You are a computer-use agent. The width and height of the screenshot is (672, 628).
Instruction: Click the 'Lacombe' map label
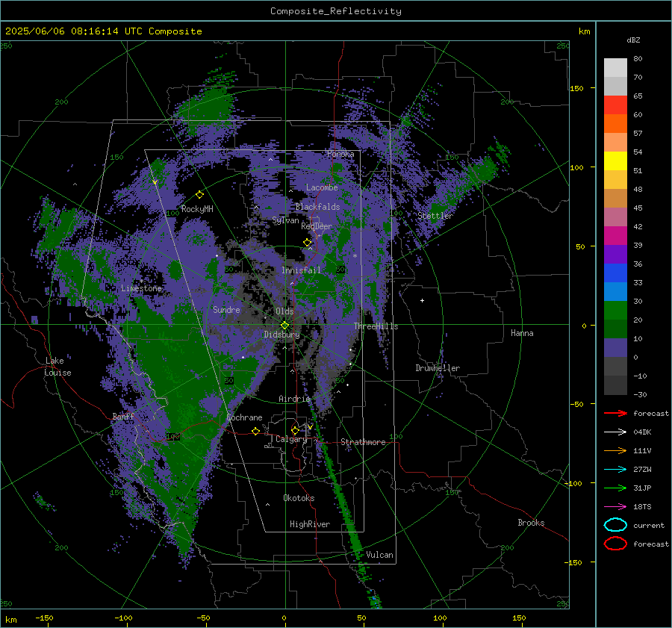pyautogui.click(x=322, y=187)
